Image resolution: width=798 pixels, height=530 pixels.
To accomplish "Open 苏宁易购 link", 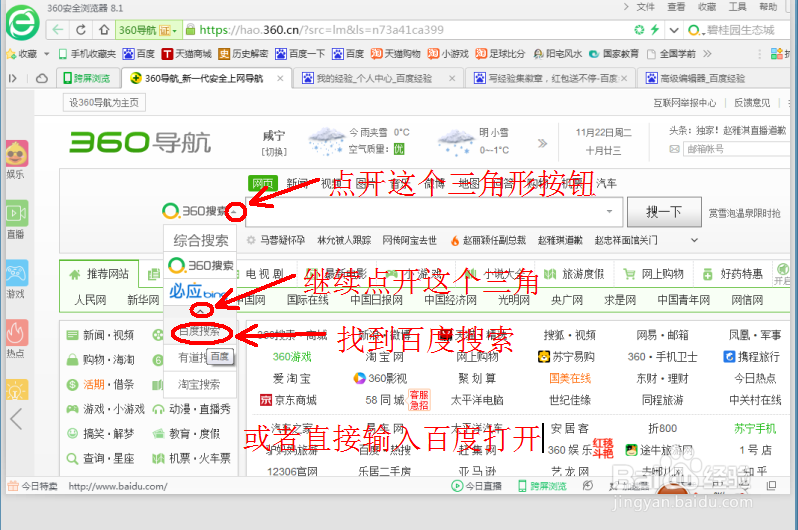I will point(566,357).
